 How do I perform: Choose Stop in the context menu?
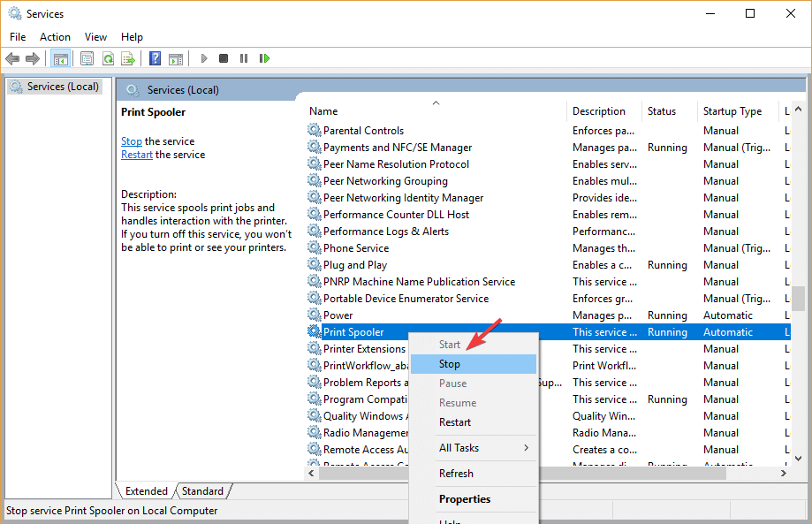(x=474, y=364)
